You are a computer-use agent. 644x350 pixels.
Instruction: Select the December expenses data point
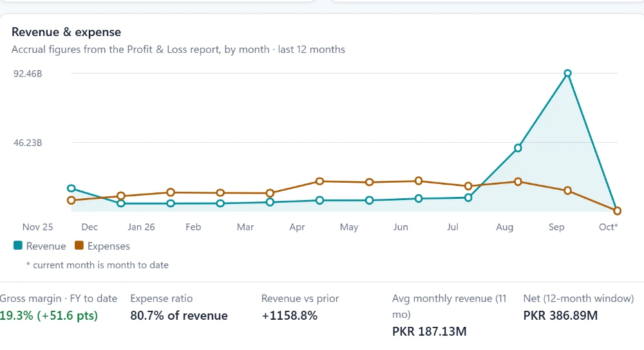(121, 196)
